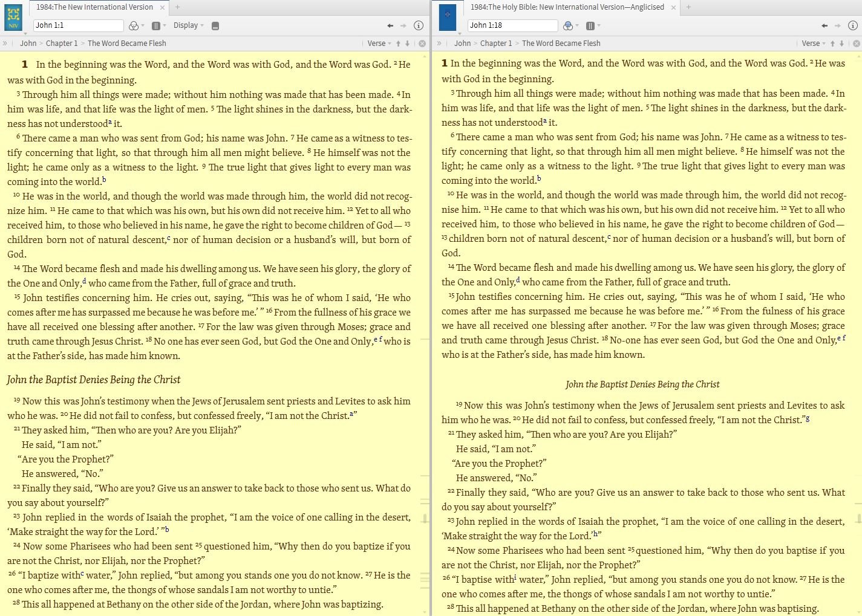Open the Verse dropdown in left panel

(379, 44)
